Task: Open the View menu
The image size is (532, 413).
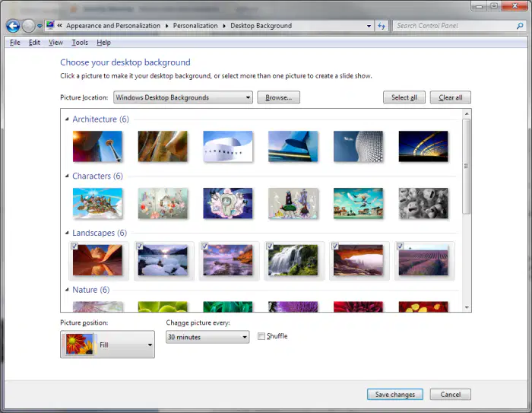Action: point(55,43)
